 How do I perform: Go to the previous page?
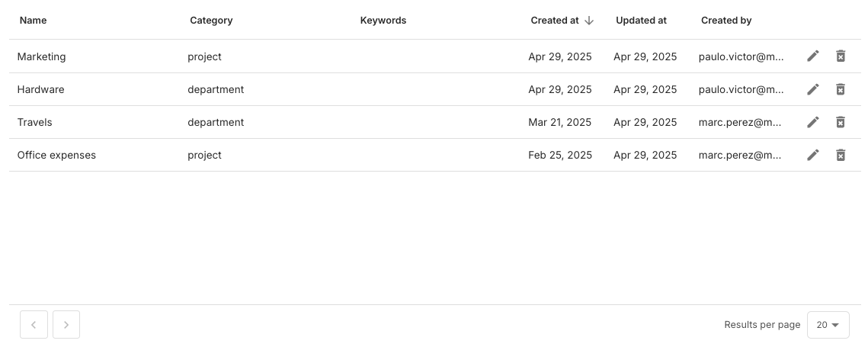34,325
